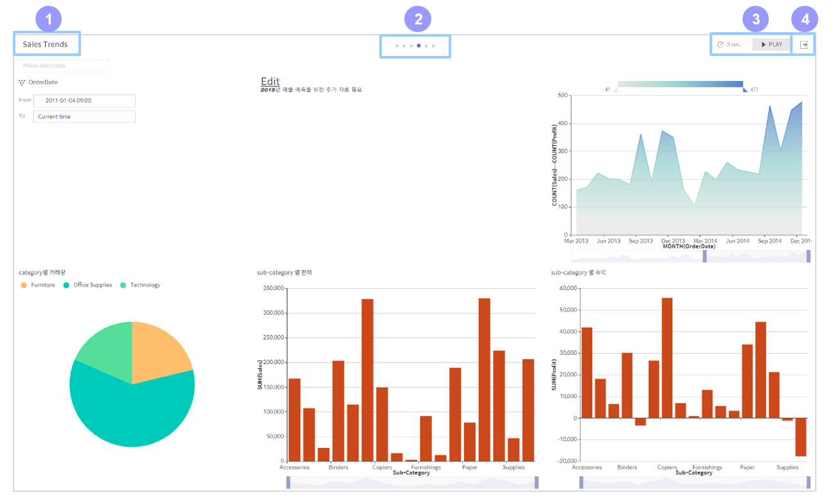Click the SUM(Profit) axis label
Viewport: 835px width, 504px height.
[555, 374]
